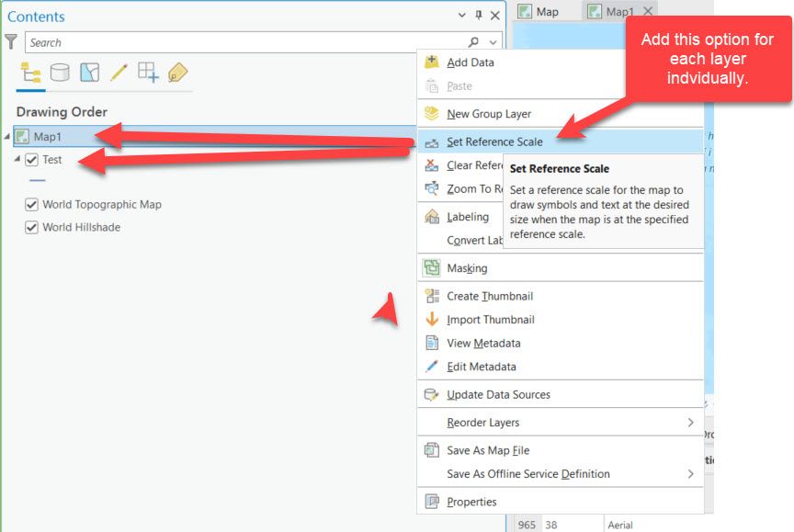Choose Clear Reference Scale menu entry
Screen dimensions: 794x532
460,165
